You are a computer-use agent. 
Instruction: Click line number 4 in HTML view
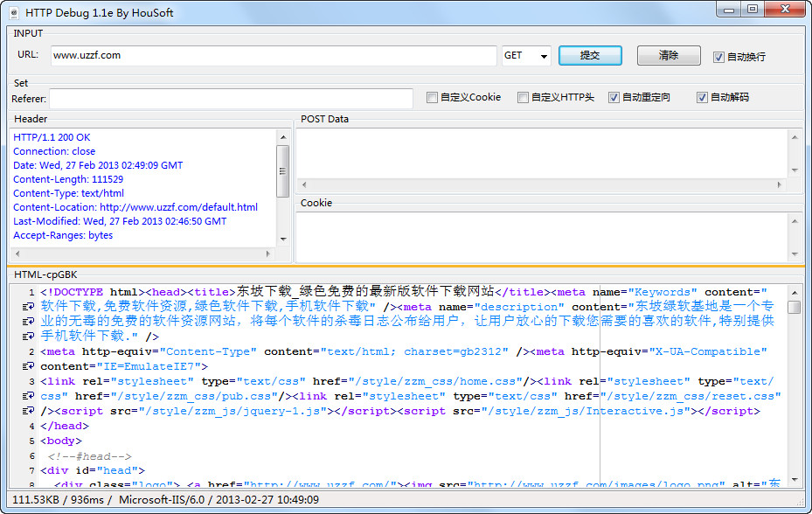[x=31, y=427]
